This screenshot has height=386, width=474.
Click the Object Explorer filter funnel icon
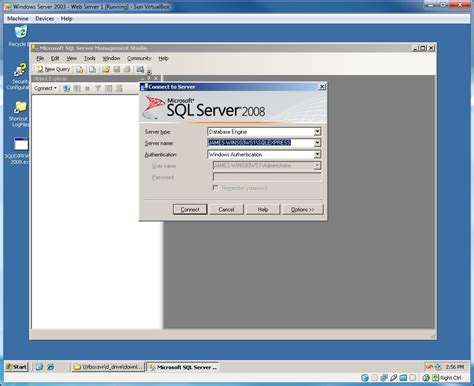point(98,88)
